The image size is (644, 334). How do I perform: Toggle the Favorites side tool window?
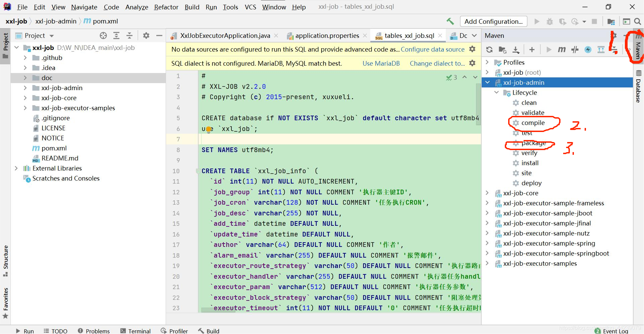pos(6,303)
